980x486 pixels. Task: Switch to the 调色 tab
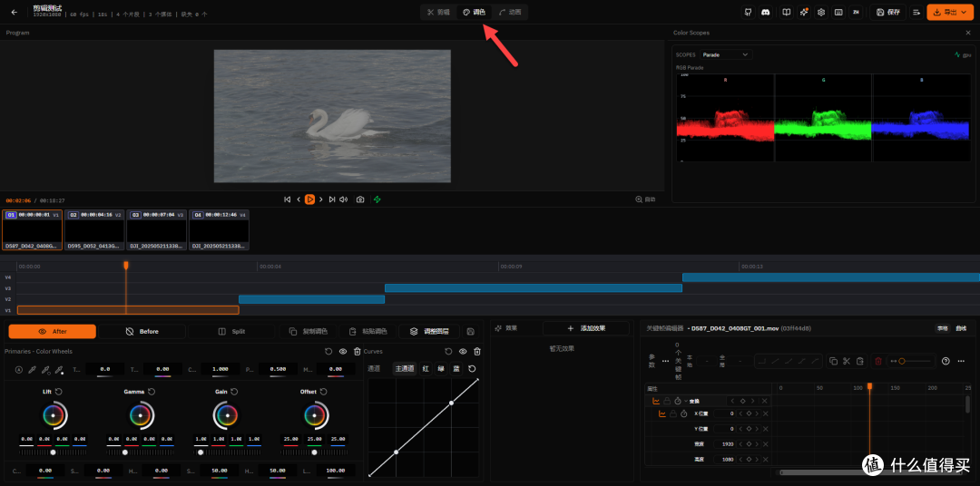[474, 12]
